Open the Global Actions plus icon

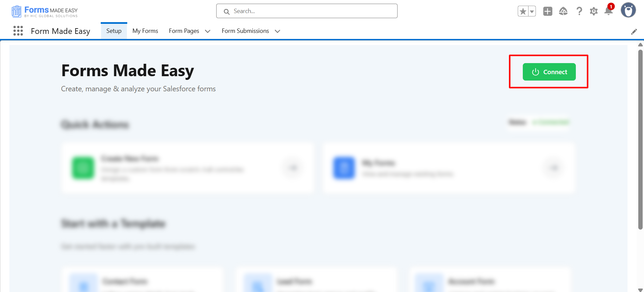548,11
